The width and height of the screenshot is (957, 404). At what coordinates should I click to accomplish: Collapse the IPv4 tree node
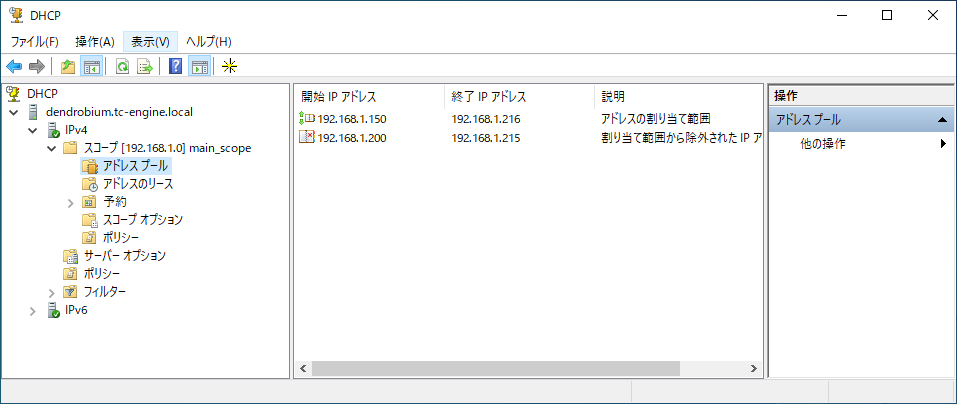[x=32, y=131]
